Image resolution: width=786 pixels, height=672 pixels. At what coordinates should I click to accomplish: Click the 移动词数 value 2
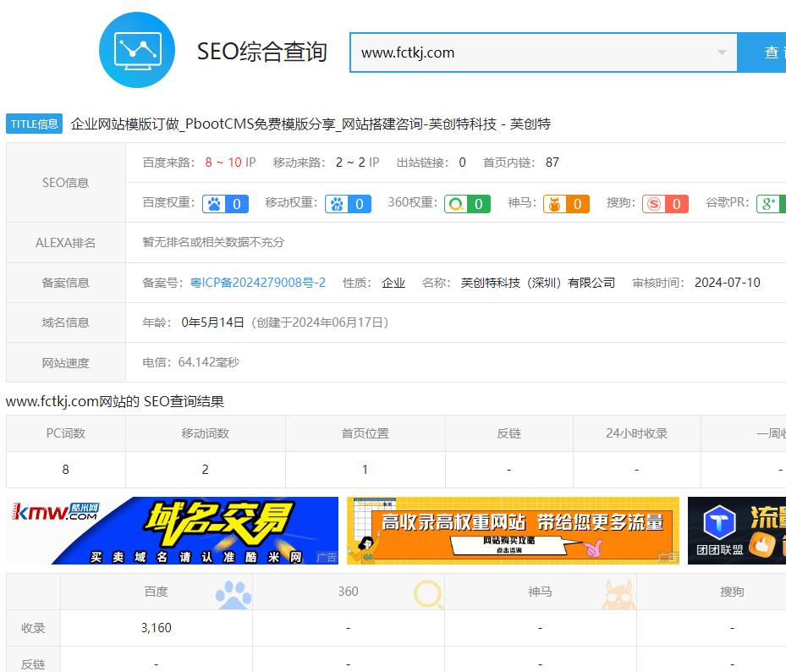click(x=205, y=470)
